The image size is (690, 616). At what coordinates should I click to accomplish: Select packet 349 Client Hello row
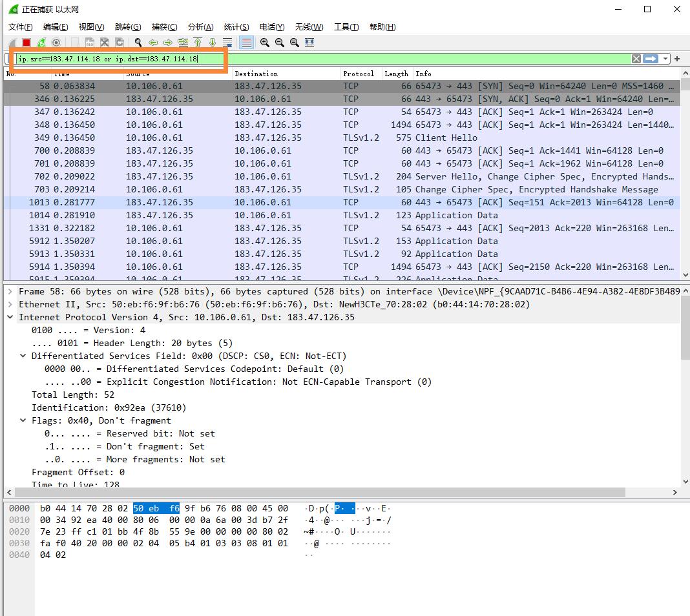pyautogui.click(x=342, y=138)
